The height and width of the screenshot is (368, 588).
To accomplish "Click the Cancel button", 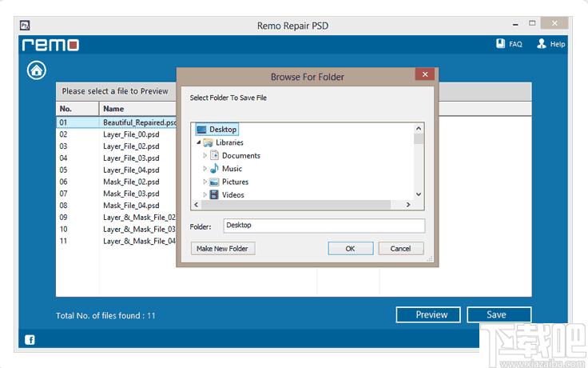I will click(x=401, y=249).
